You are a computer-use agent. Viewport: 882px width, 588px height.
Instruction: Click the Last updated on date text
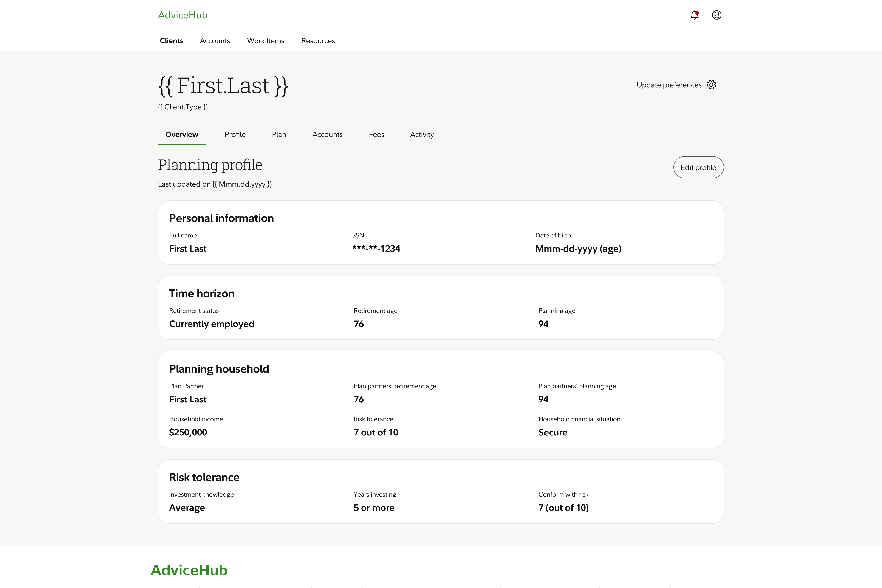click(x=215, y=184)
